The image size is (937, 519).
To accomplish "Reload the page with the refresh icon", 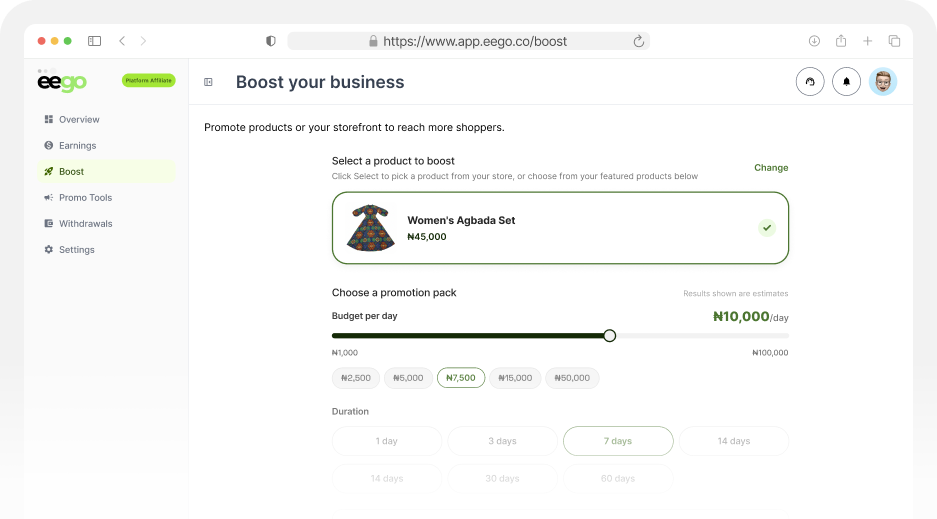I will pyautogui.click(x=638, y=41).
